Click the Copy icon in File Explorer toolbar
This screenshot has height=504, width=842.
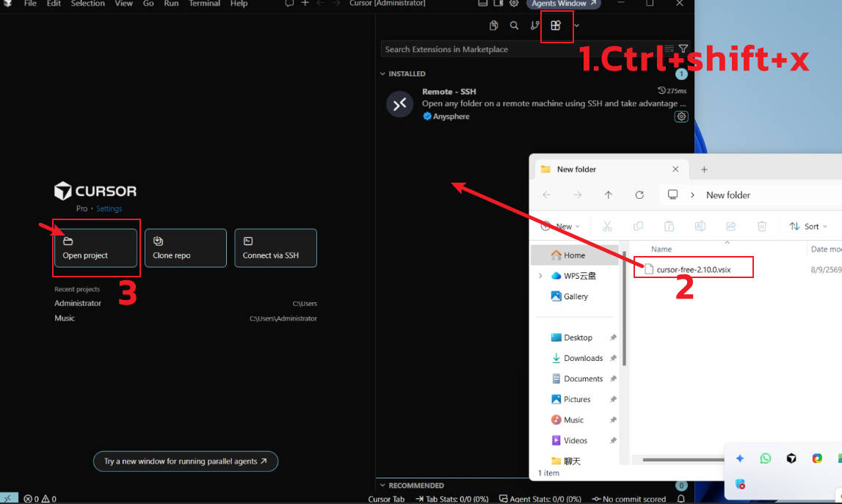pos(638,227)
